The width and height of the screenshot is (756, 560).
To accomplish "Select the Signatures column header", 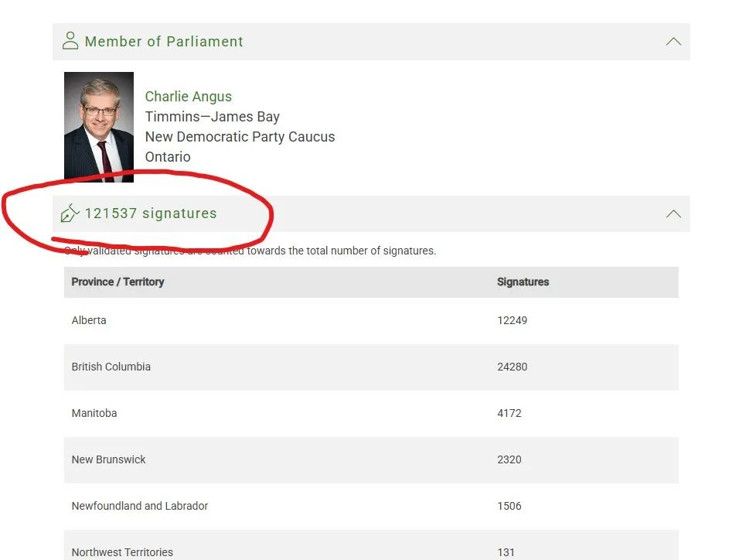I will (523, 282).
